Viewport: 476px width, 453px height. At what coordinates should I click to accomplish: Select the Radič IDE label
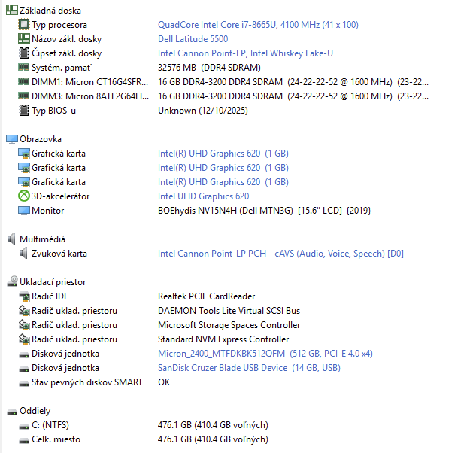point(50,296)
